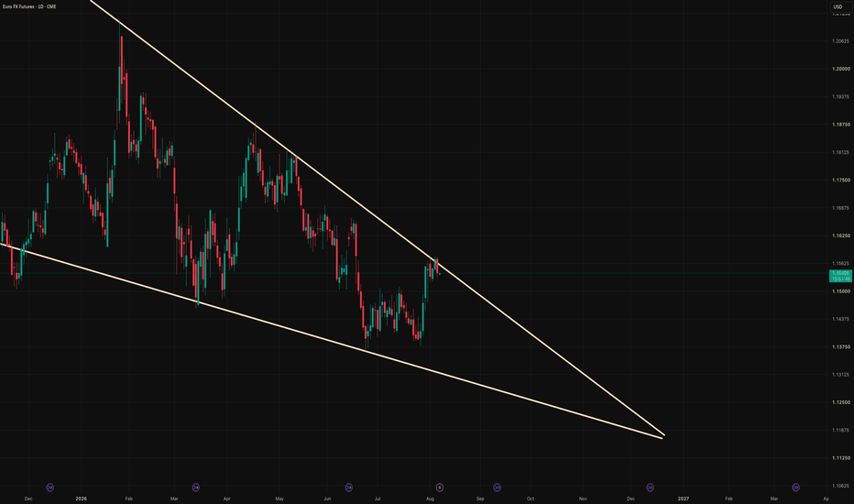Screen dimensions: 854x504
Task: Click the 1.13750 price level
Action: point(840,347)
